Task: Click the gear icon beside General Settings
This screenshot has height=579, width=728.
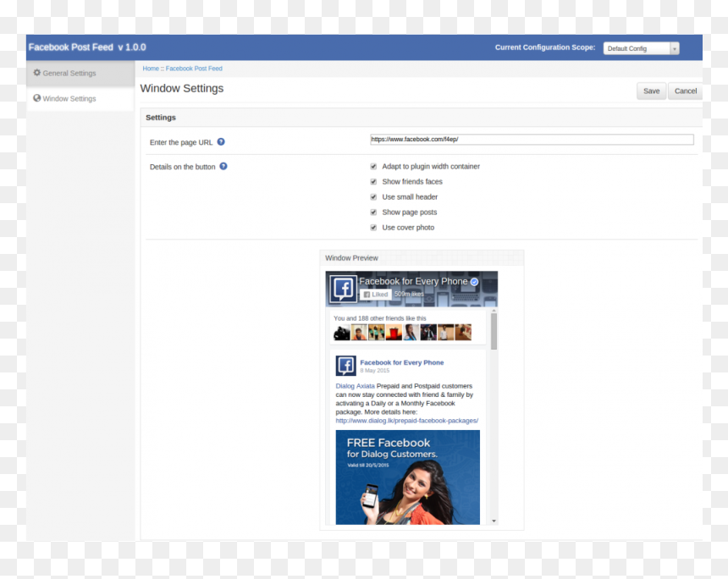Action: [37, 73]
